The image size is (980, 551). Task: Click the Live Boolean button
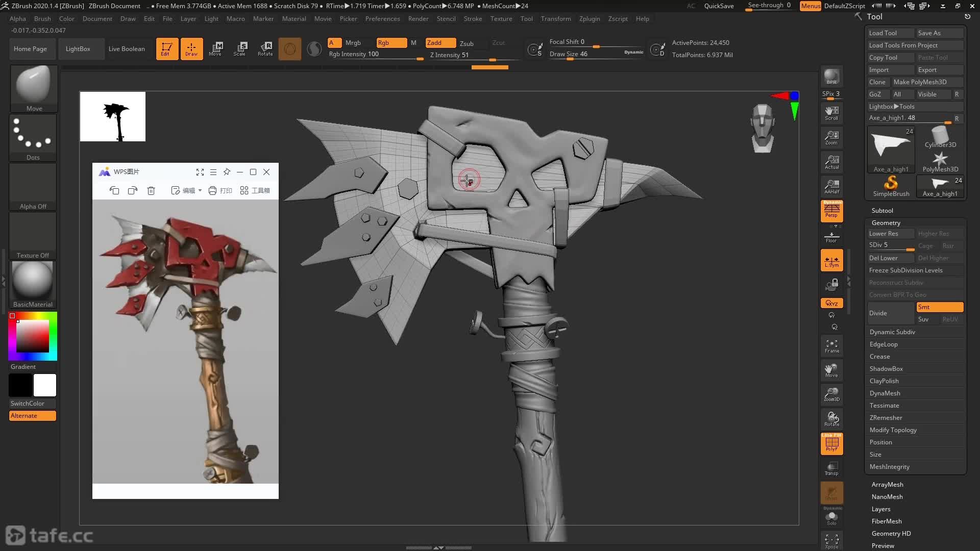pos(127,49)
